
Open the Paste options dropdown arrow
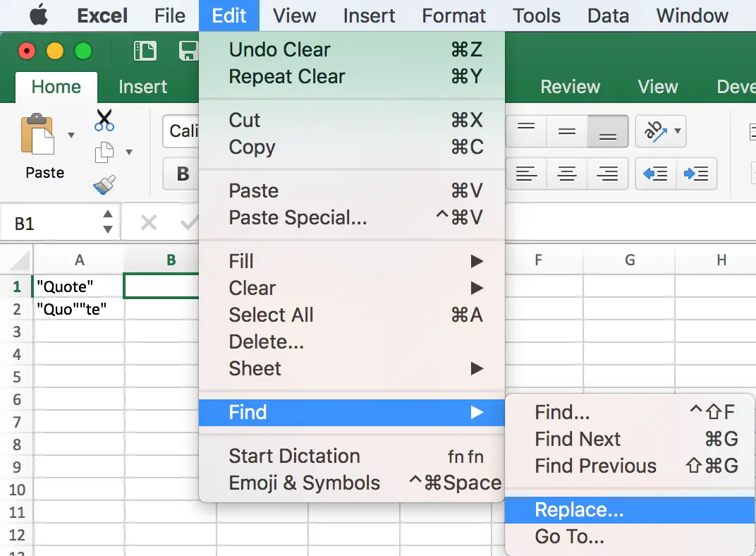tap(71, 135)
